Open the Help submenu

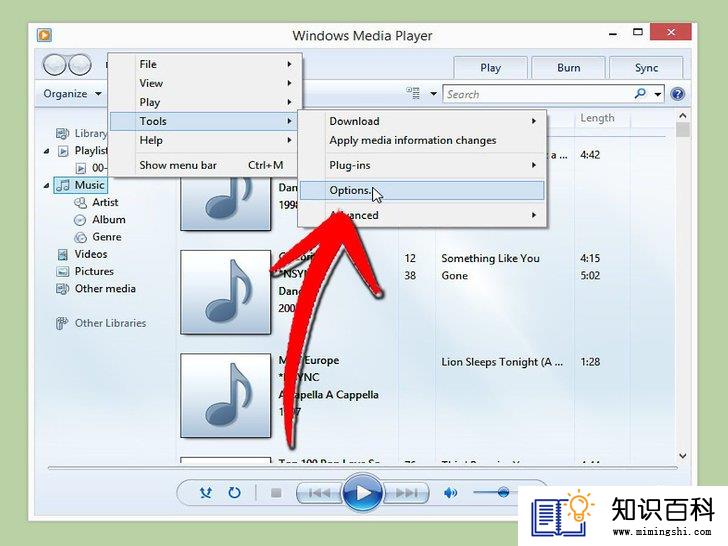(206, 140)
